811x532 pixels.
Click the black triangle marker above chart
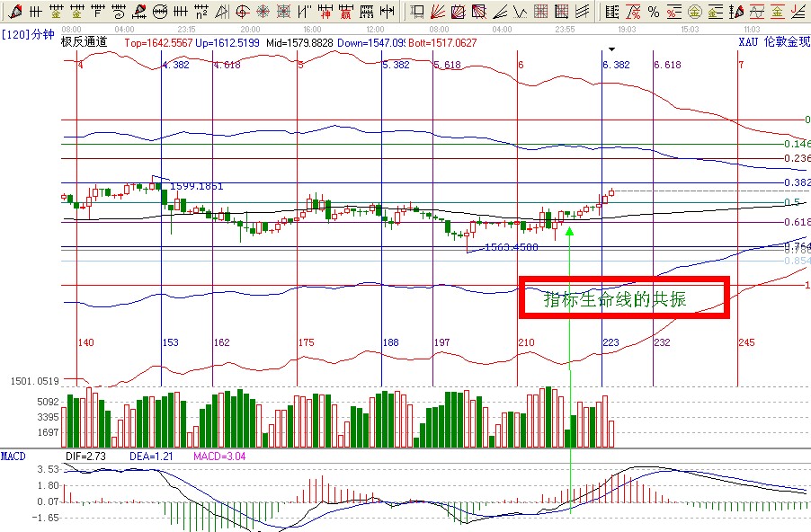point(611,49)
